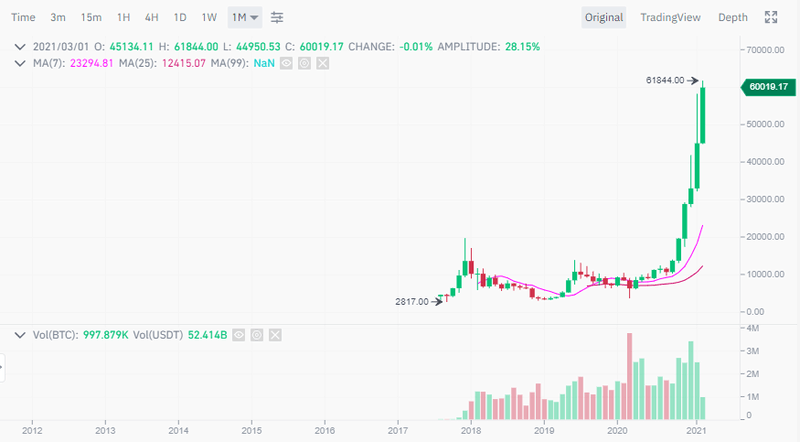Expand chart to fullscreen
The height and width of the screenshot is (442, 800).
click(771, 17)
